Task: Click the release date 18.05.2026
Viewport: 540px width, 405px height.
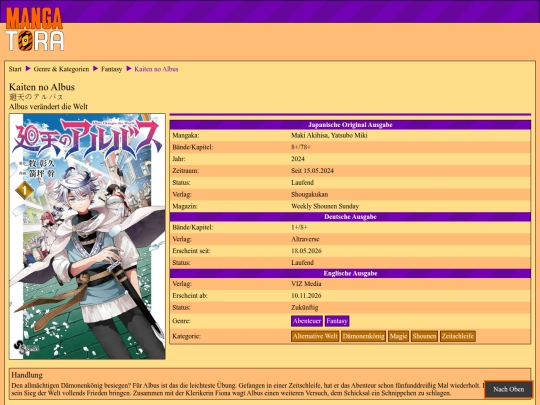Action: 307,251
